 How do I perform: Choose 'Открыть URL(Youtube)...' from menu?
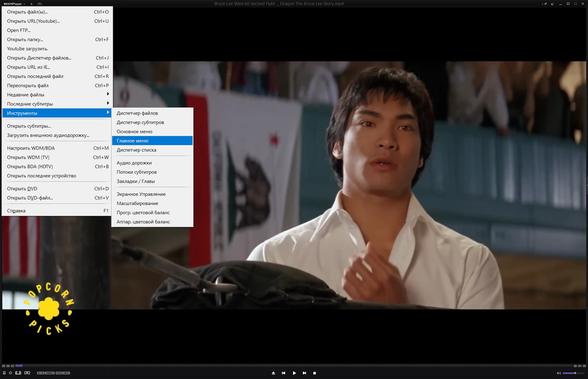[x=57, y=21]
